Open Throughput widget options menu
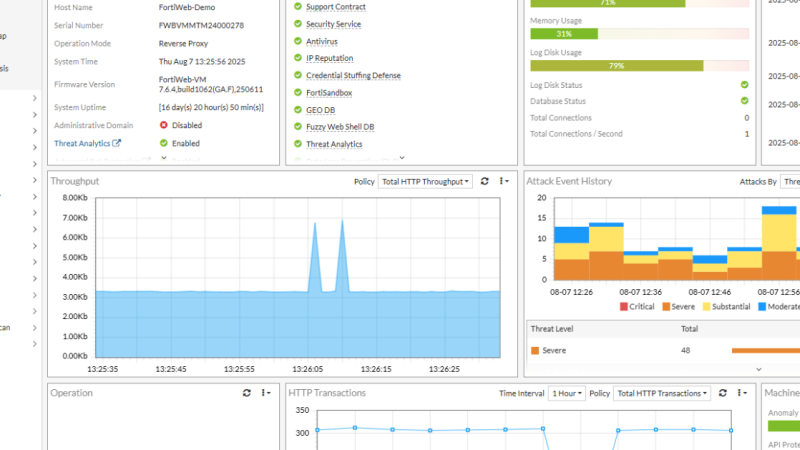Image resolution: width=800 pixels, height=450 pixels. 504,181
